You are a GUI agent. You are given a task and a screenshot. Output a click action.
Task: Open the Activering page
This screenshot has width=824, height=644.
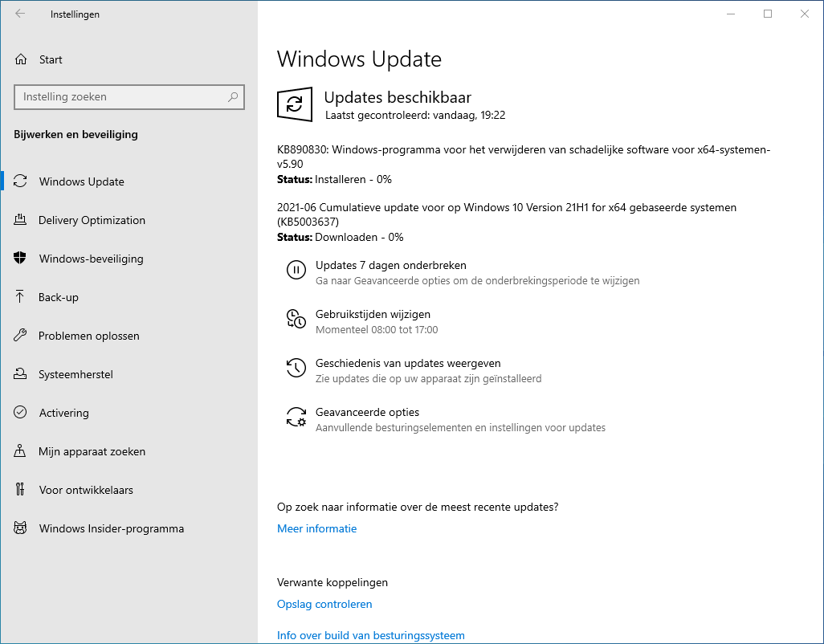click(63, 413)
